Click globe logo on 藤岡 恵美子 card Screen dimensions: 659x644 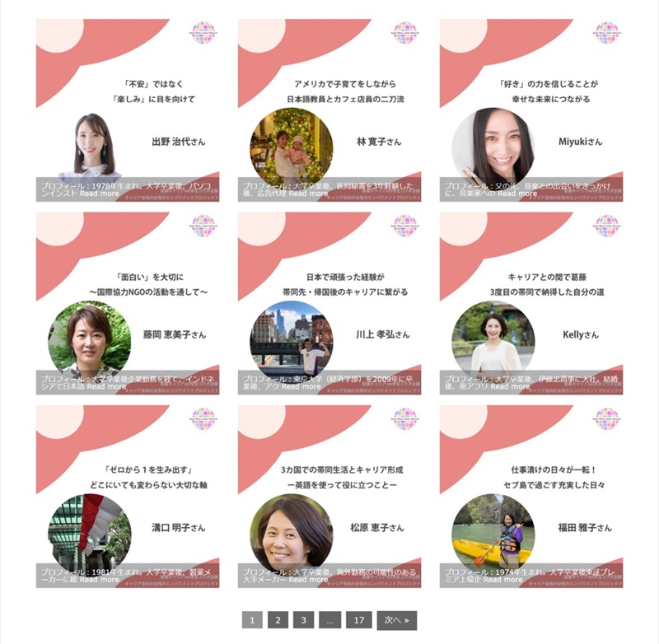pos(203,226)
